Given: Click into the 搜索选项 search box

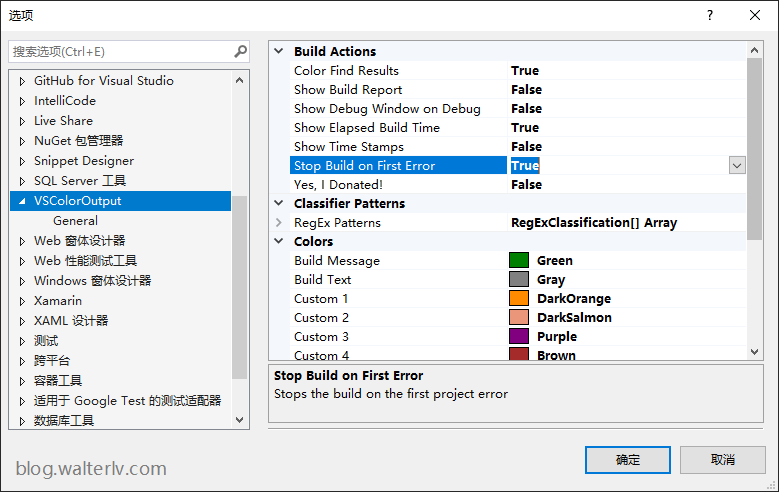Looking at the screenshot, I should pyautogui.click(x=120, y=51).
